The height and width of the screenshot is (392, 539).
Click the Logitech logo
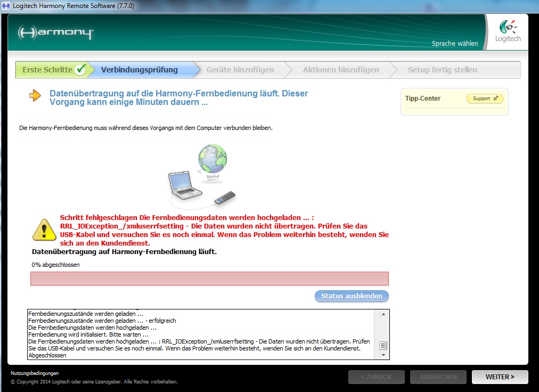508,31
